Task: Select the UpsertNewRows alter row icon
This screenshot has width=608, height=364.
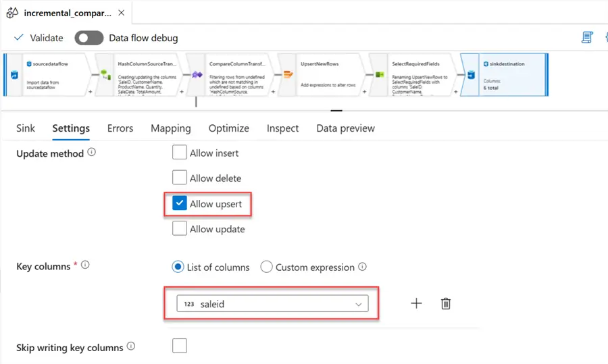Action: click(x=288, y=75)
